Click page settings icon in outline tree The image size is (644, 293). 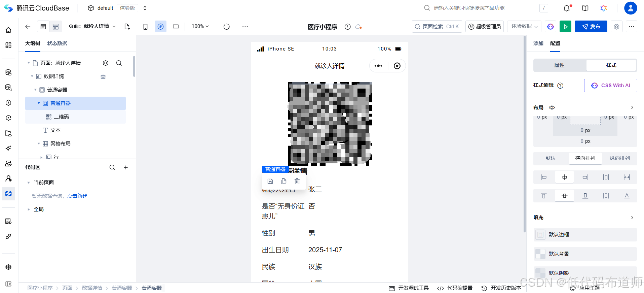tap(106, 63)
